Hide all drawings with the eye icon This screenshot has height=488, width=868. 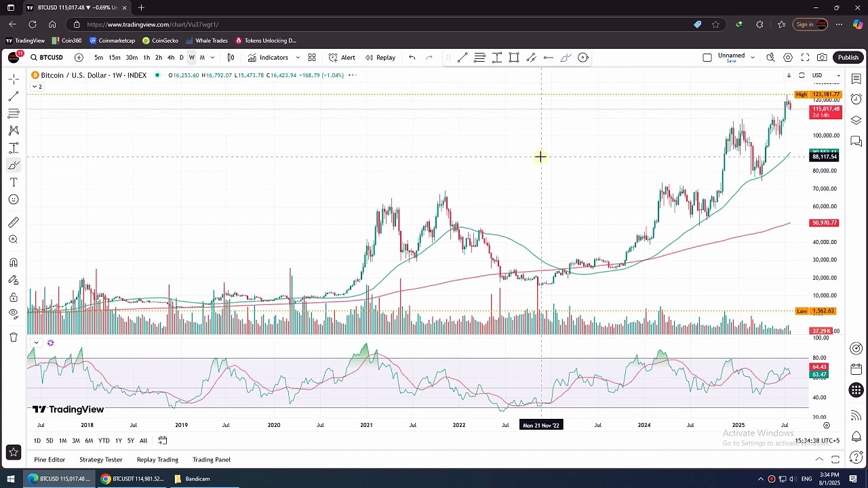click(14, 314)
